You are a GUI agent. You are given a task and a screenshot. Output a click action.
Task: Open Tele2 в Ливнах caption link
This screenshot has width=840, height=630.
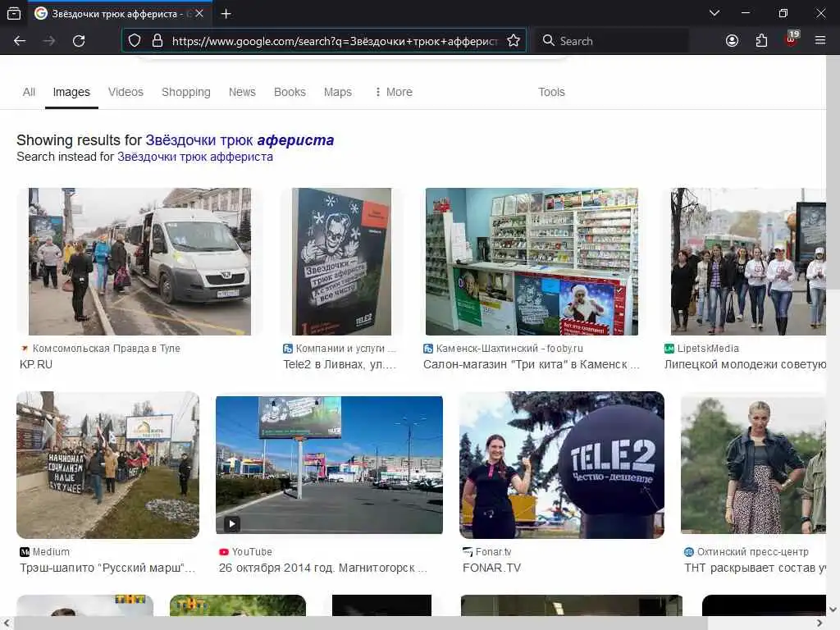pos(340,364)
